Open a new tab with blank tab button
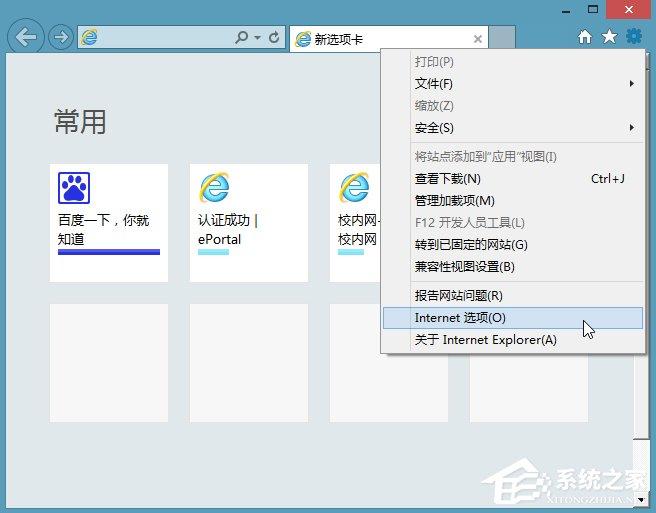Viewport: 656px width, 513px height. 502,38
